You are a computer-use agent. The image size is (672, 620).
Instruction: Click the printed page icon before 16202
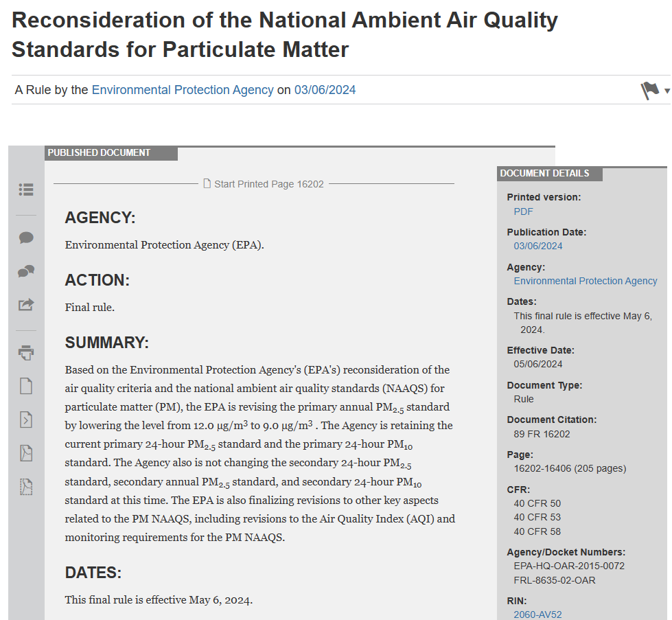207,183
